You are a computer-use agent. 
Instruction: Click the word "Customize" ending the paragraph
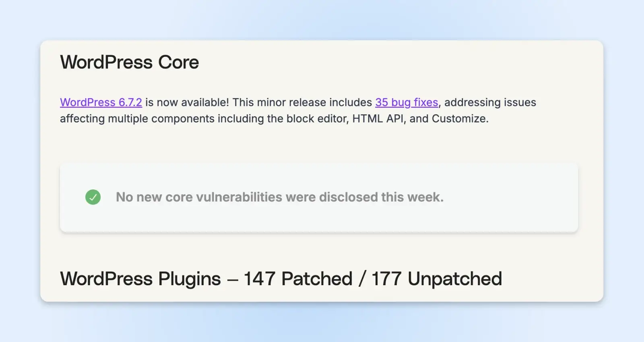click(458, 119)
